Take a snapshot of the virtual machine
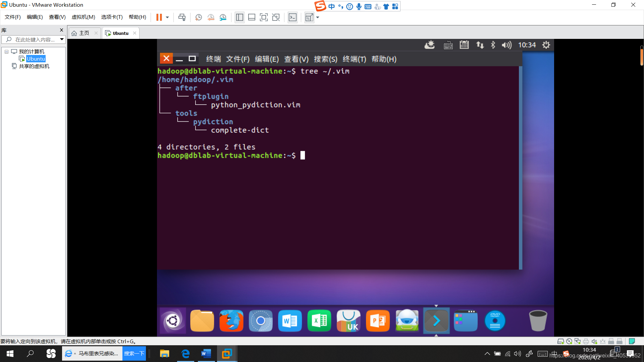Screen dimensions: 644x362 (199, 17)
